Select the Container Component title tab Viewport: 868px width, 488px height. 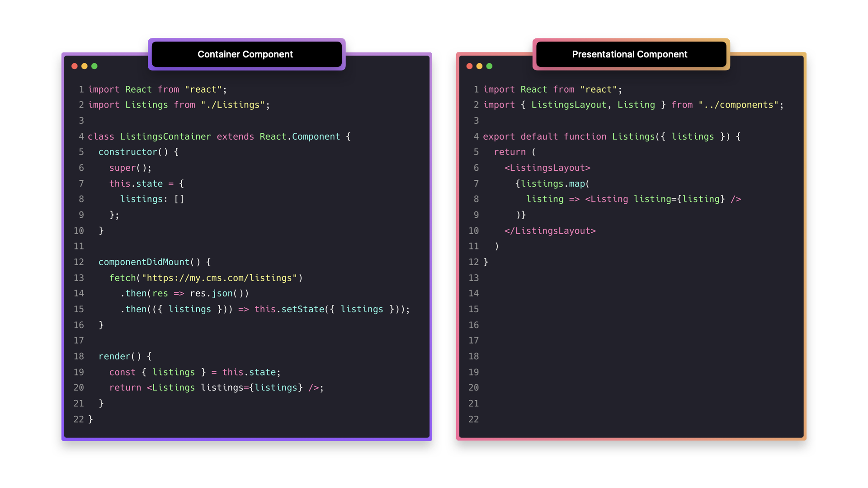pos(245,54)
